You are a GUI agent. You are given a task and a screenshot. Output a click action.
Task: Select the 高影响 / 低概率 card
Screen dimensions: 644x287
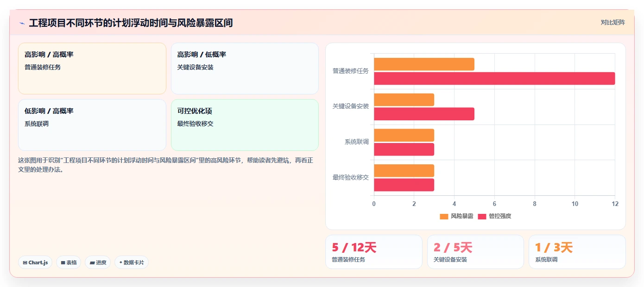coord(245,69)
